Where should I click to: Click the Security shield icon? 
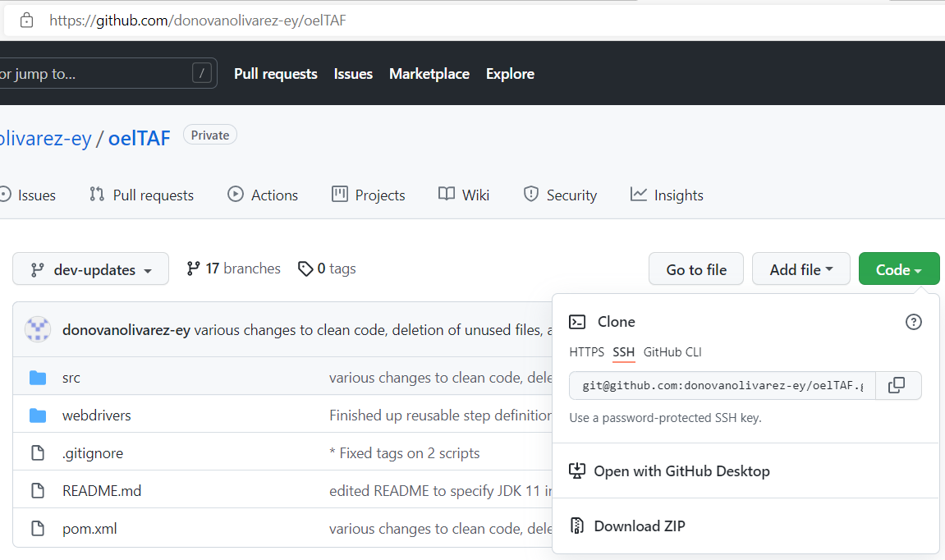pos(531,194)
